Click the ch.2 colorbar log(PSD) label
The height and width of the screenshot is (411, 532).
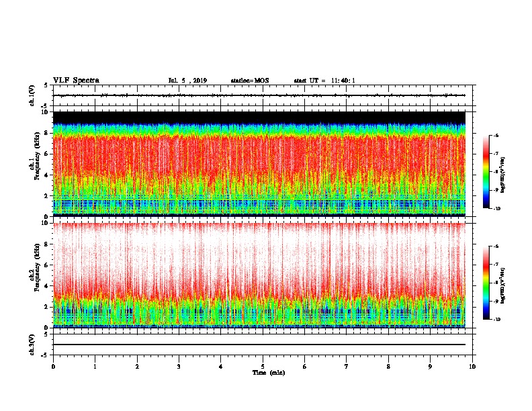point(502,286)
